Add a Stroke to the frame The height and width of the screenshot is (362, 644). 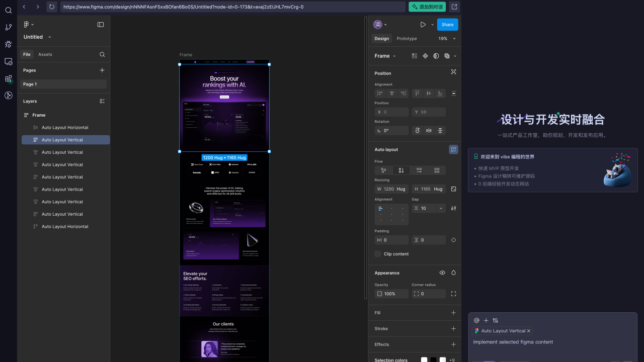tap(453, 329)
